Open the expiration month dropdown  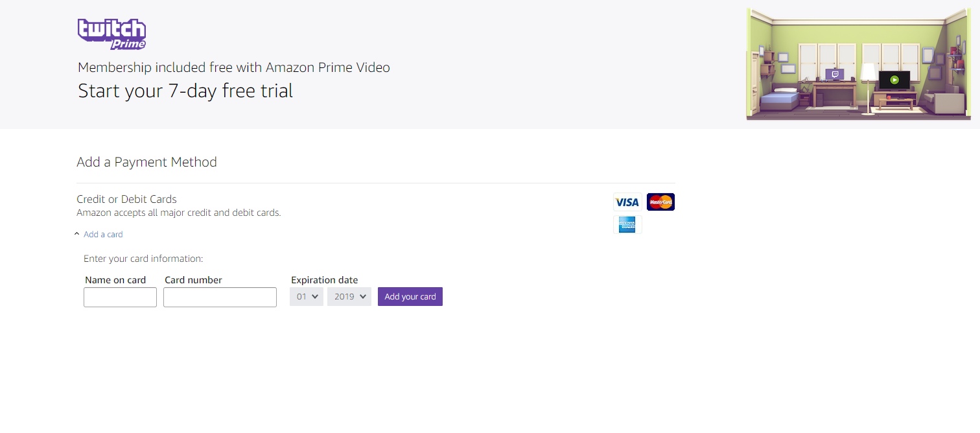pyautogui.click(x=307, y=297)
